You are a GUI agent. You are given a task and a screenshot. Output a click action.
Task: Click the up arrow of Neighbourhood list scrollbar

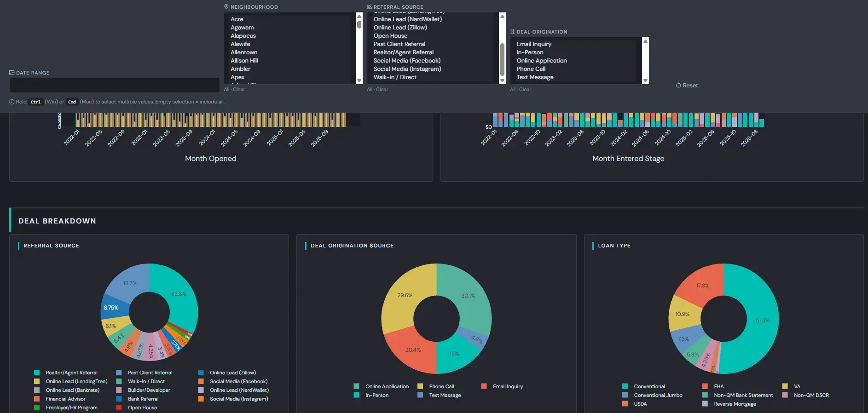click(359, 16)
